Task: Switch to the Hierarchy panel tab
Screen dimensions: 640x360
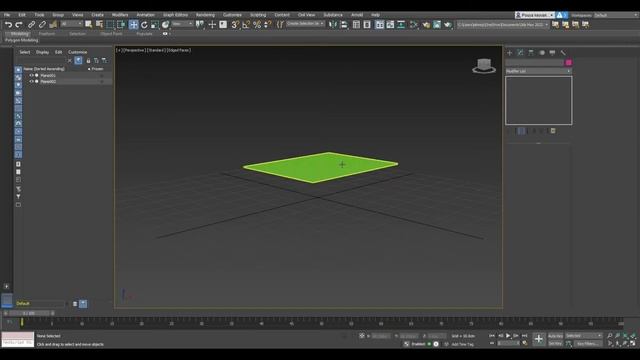Action: [531, 53]
